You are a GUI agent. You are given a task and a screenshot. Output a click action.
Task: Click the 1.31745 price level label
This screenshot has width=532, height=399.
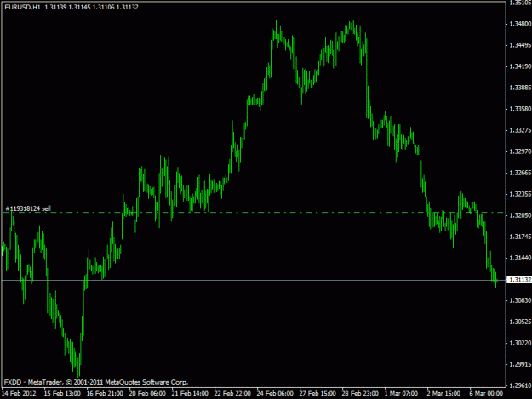coord(520,237)
